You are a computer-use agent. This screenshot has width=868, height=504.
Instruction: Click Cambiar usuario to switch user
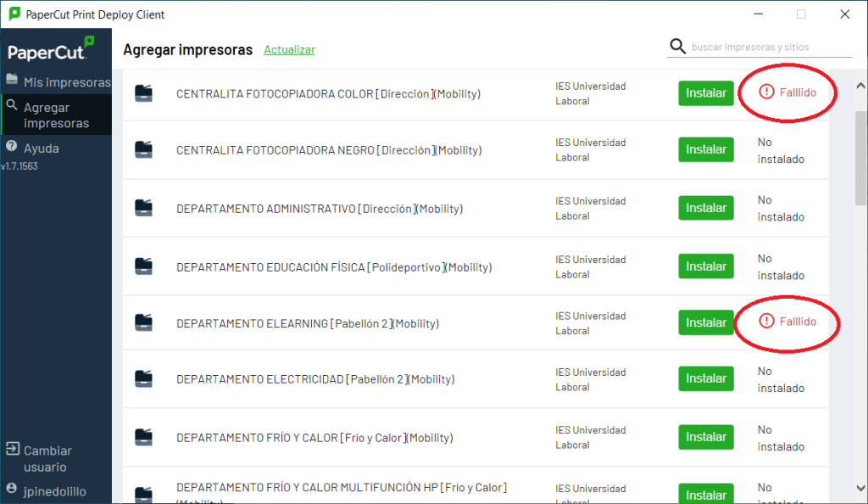[47, 458]
